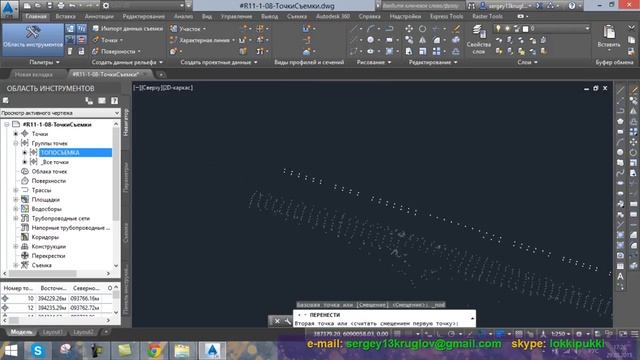Screen dimensions: 640x360
Task: Collapse the Группы точек tree node
Action: pyautogui.click(x=16, y=143)
